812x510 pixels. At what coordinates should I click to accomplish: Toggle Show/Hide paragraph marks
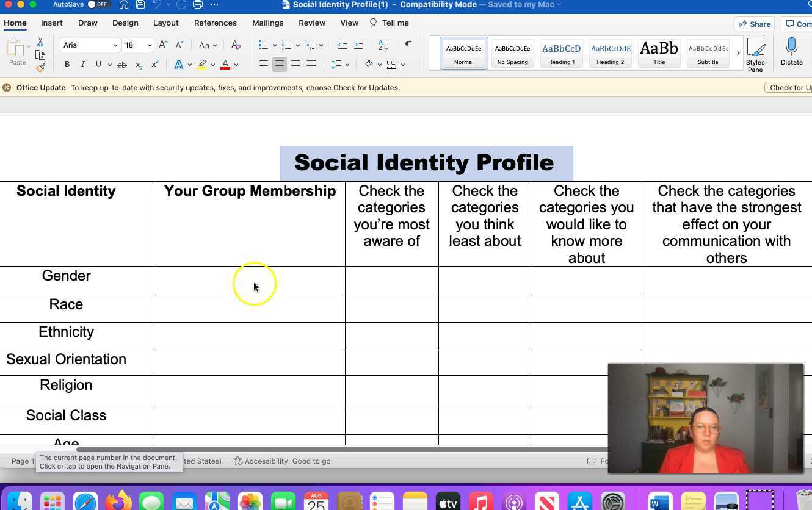(408, 45)
